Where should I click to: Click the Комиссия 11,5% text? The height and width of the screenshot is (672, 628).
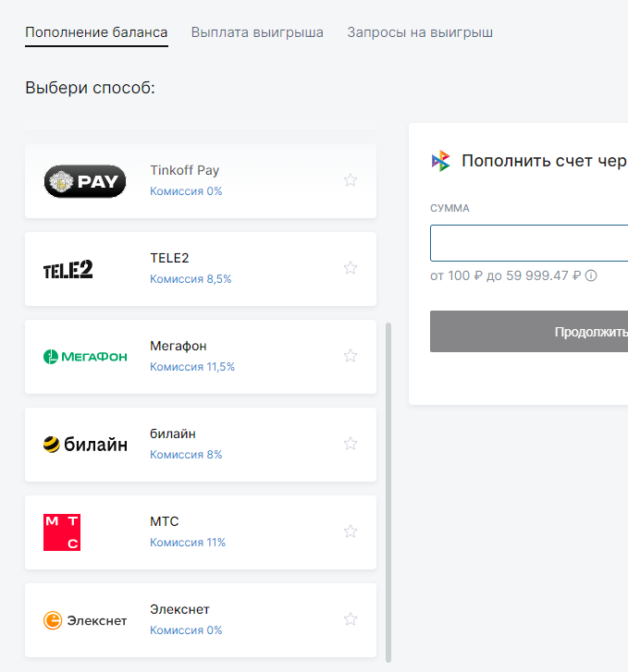pos(192,367)
